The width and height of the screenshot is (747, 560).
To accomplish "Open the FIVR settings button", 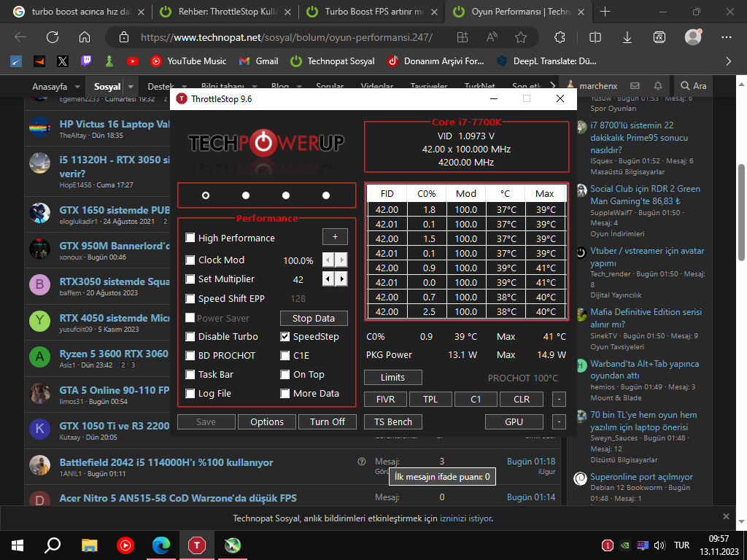I will (x=385, y=399).
